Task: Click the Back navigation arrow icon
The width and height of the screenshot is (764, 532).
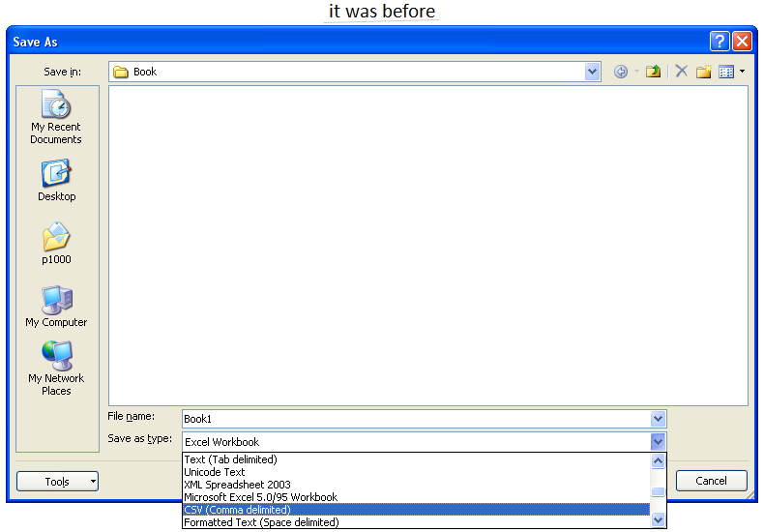Action: (621, 72)
